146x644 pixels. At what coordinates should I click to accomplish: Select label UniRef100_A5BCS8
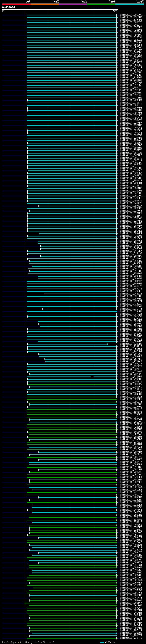coord(131,65)
